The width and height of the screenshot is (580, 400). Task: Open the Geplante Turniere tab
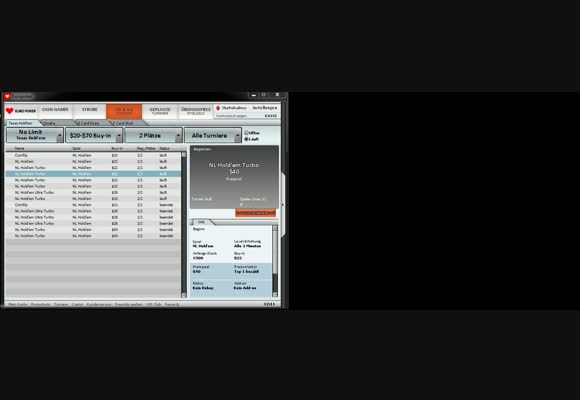pyautogui.click(x=160, y=111)
